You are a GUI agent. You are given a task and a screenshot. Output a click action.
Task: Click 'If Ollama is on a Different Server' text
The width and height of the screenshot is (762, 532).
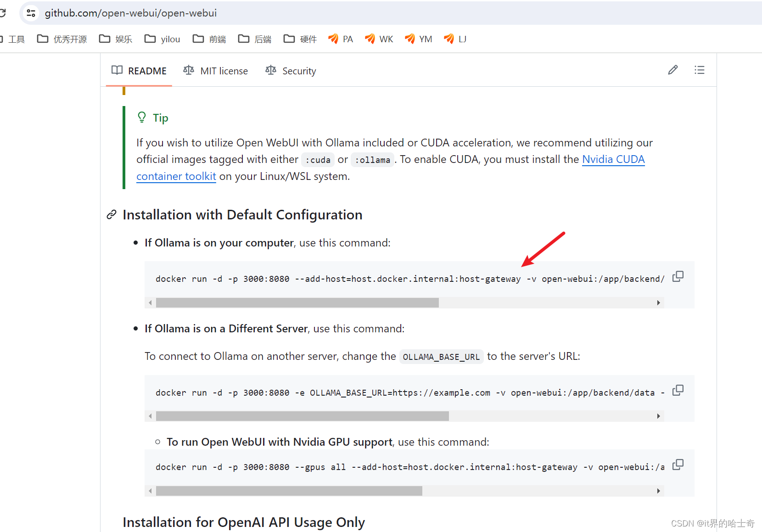tap(226, 329)
